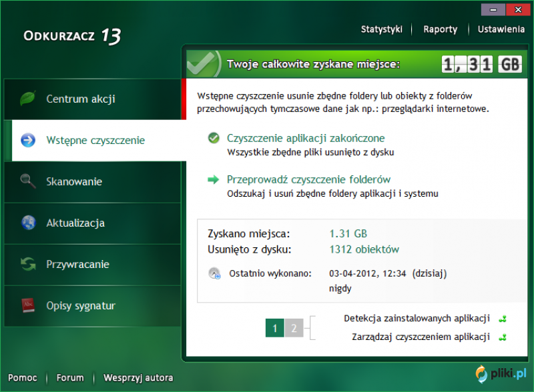Click the green arrows Przywracanie icon
534x392 pixels.
(28, 264)
